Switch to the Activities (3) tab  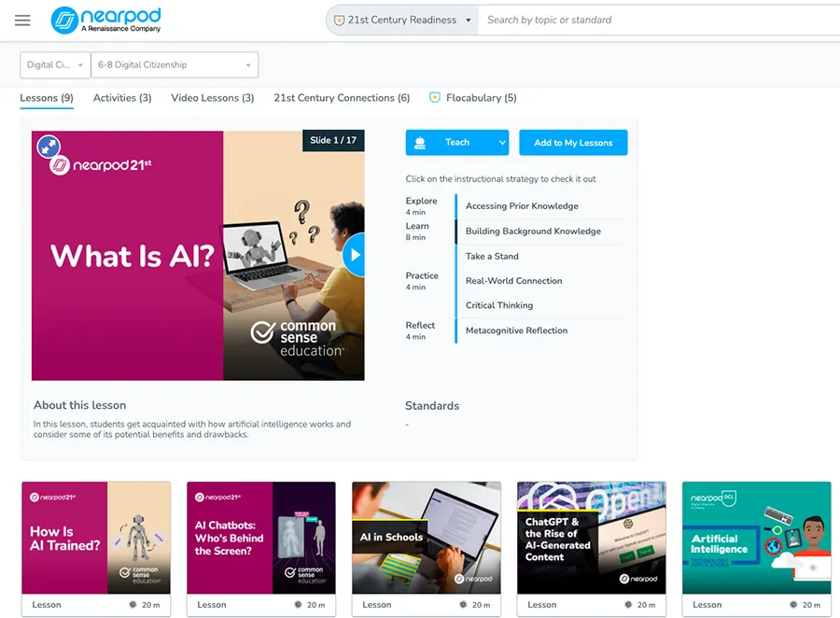coord(122,98)
